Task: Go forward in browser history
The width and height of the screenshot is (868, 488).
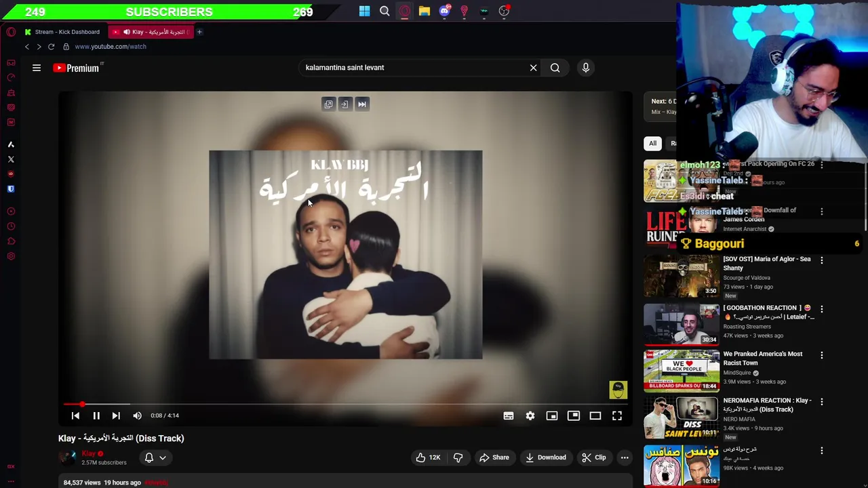Action: (39, 47)
